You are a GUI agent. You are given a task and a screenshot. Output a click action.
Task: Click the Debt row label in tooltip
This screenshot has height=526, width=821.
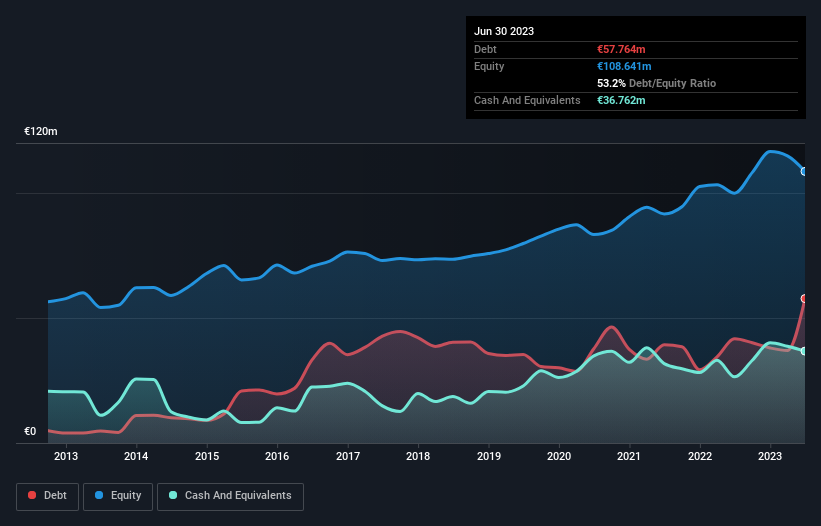[485, 49]
